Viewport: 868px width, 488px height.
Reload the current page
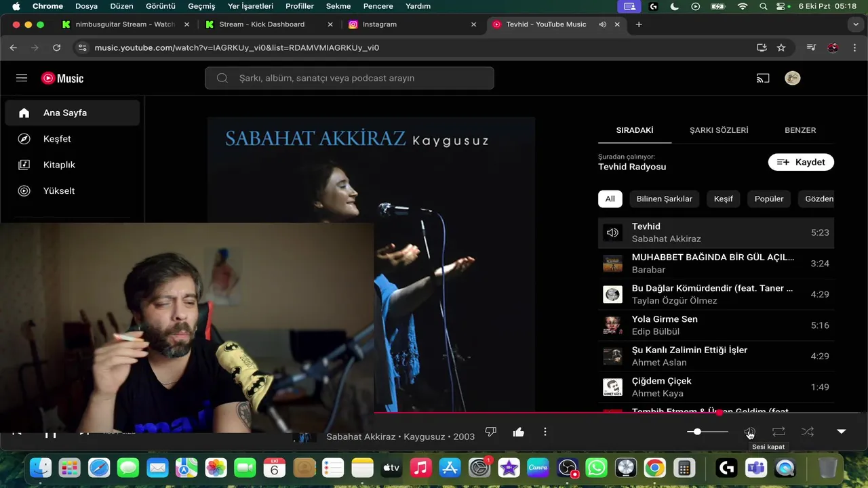(x=57, y=47)
